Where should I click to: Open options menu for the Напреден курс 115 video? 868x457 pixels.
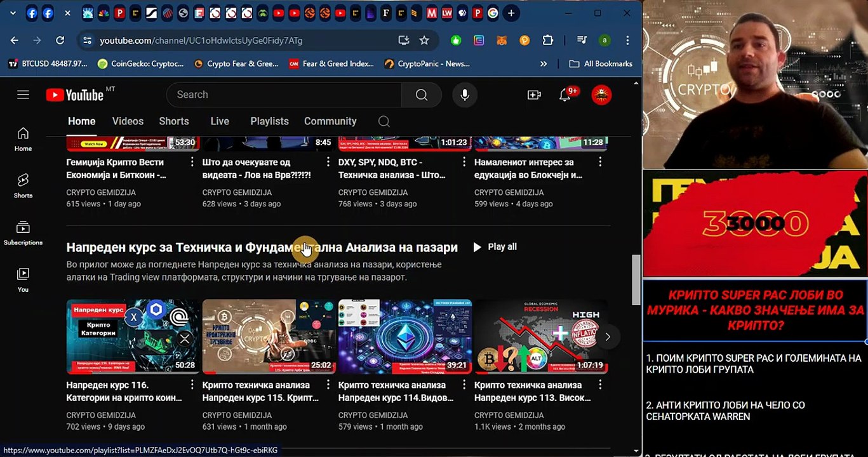coord(328,385)
